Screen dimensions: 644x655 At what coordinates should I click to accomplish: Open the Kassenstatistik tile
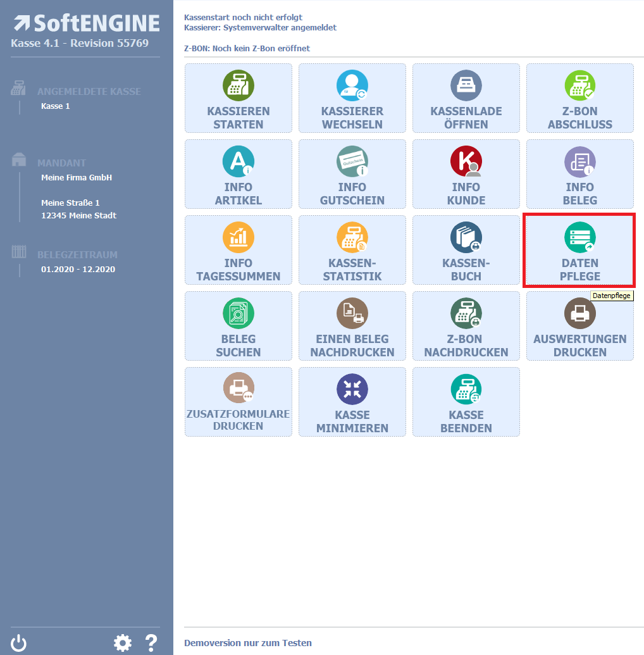pos(352,250)
